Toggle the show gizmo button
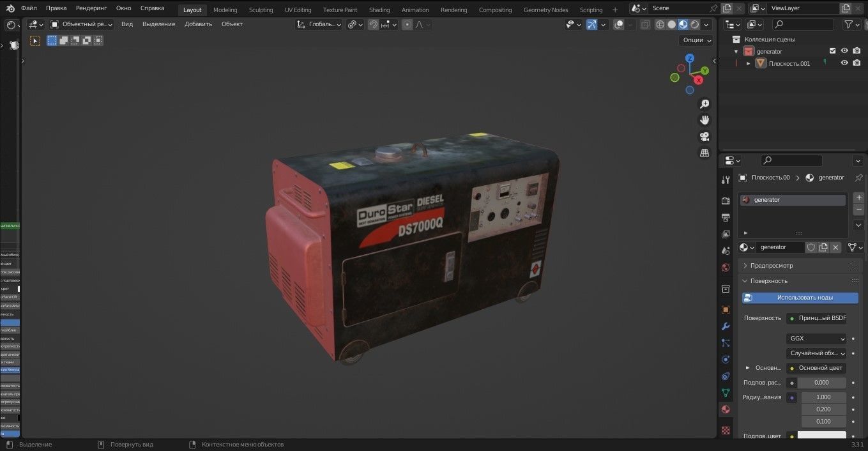 pos(592,24)
